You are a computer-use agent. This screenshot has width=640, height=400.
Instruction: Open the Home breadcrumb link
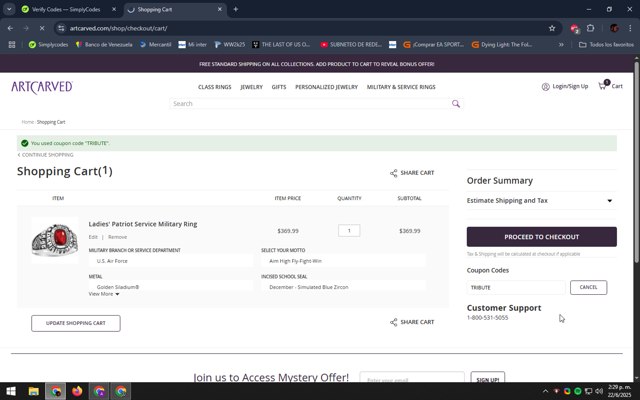pos(27,122)
